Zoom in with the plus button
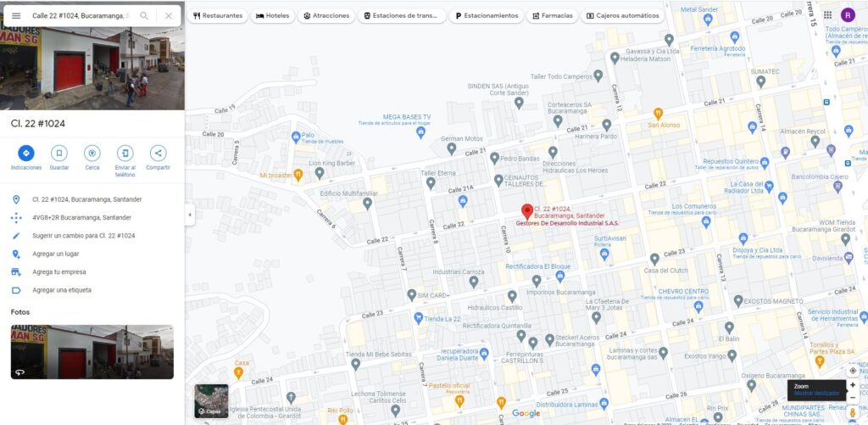This screenshot has height=425, width=868. point(853,385)
